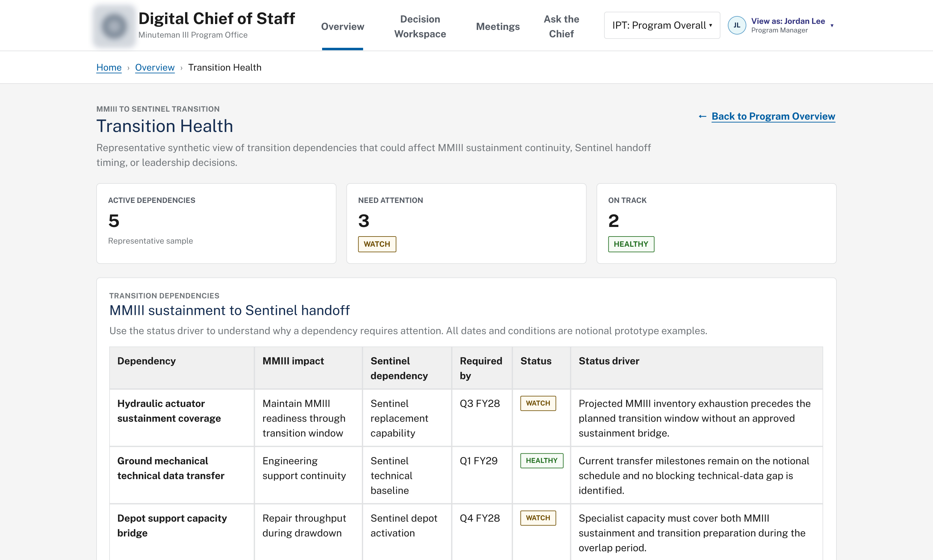Click the Overview breadcrumb link
Image resolution: width=933 pixels, height=560 pixels.
click(x=155, y=67)
